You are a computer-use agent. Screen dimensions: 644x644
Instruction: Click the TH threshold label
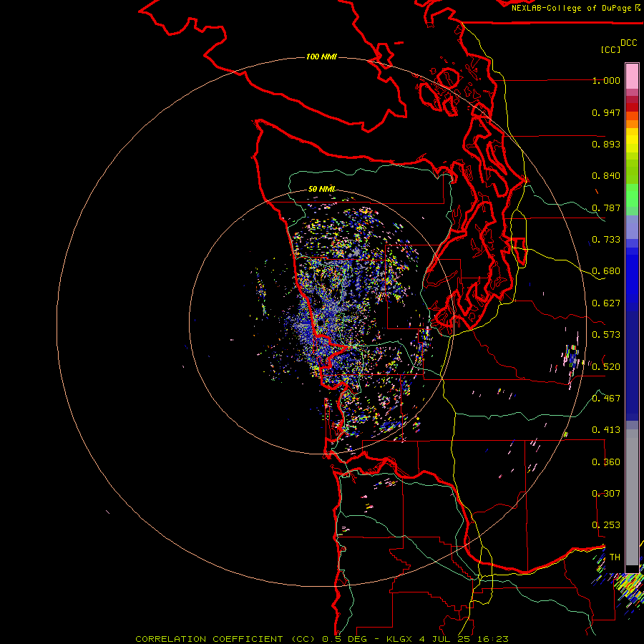pyautogui.click(x=615, y=557)
